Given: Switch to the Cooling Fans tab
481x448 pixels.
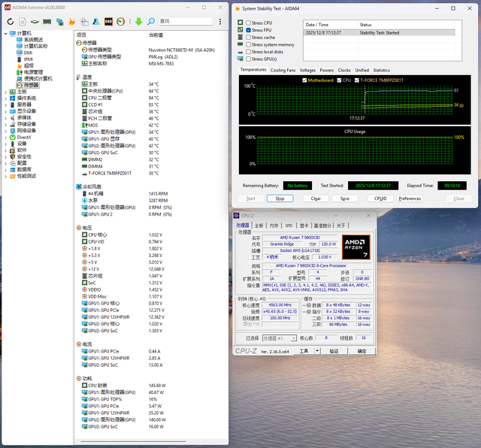Looking at the screenshot, I should [x=283, y=70].
